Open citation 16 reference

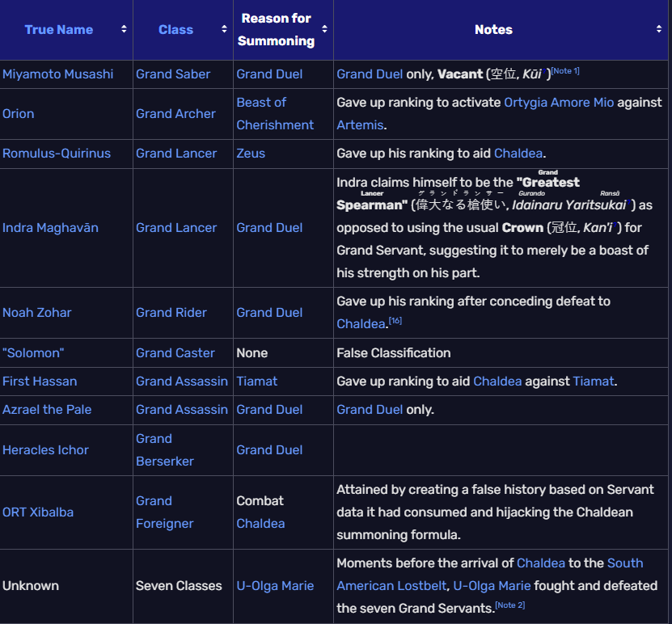395,321
